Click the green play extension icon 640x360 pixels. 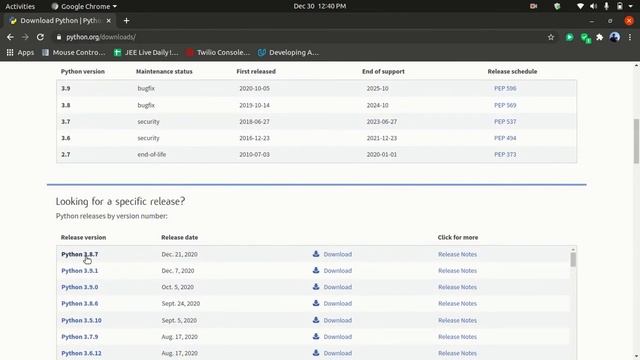click(569, 37)
